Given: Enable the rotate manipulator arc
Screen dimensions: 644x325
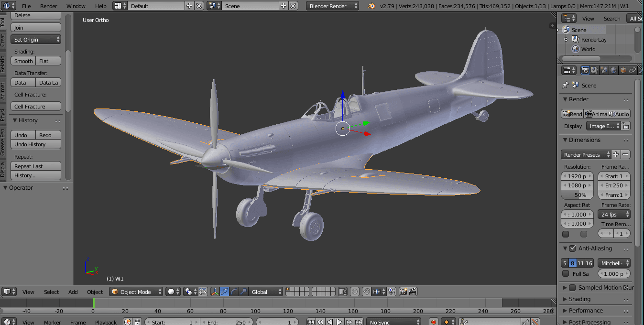Looking at the screenshot, I should (x=234, y=292).
